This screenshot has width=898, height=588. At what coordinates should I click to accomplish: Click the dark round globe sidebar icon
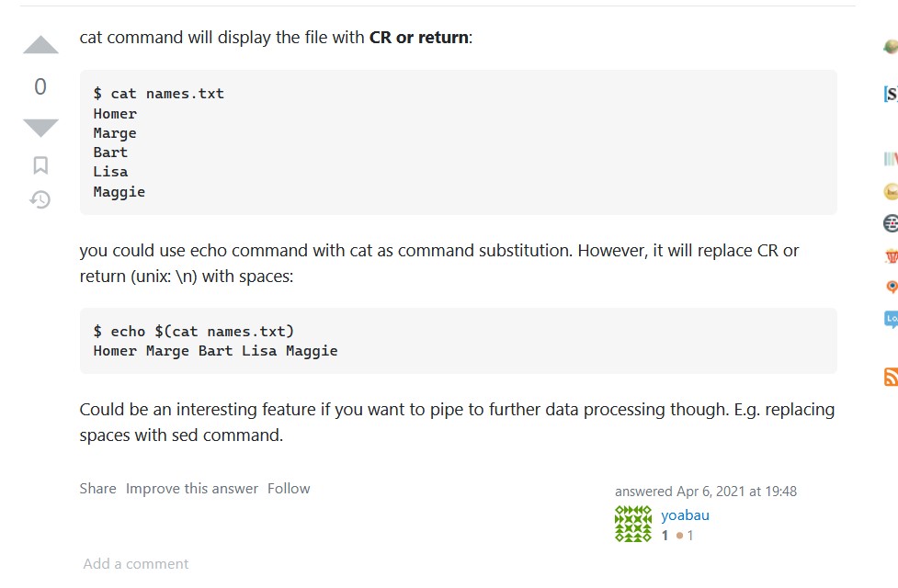click(x=891, y=223)
